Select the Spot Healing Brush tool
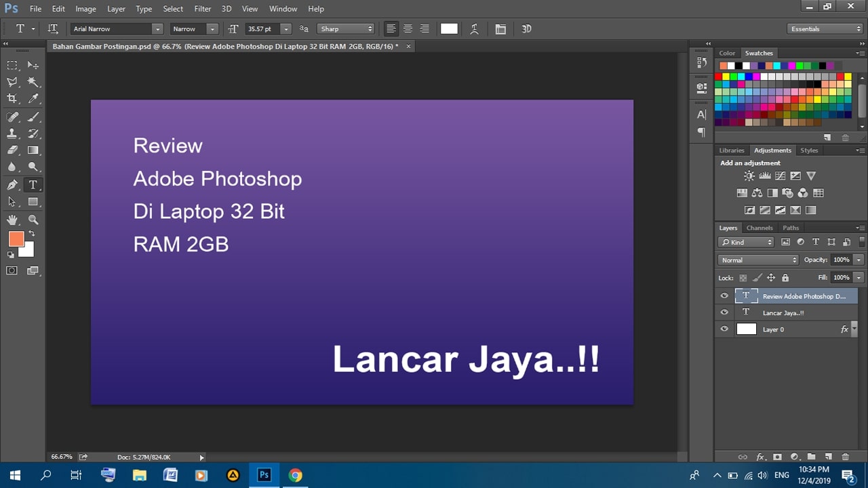 (x=12, y=117)
